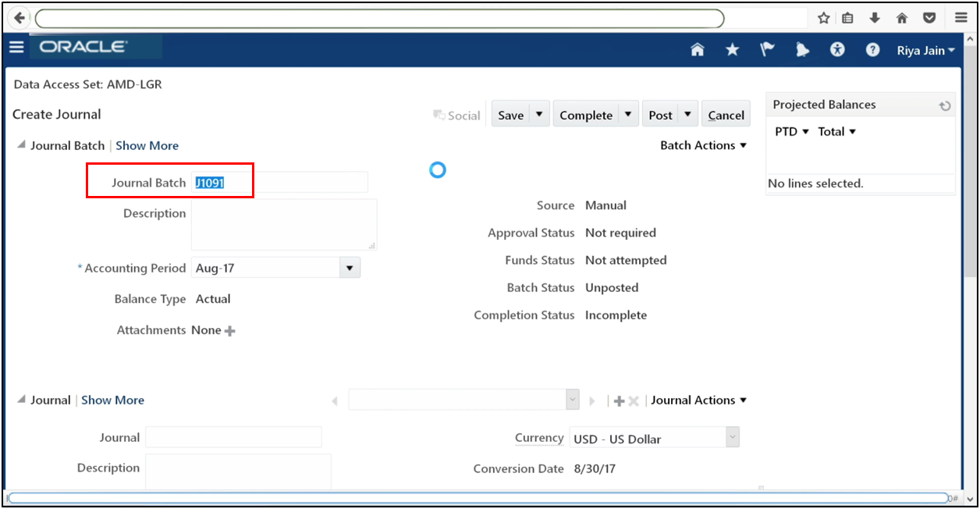
Task: Click inside the Journal name field
Action: pyautogui.click(x=233, y=436)
